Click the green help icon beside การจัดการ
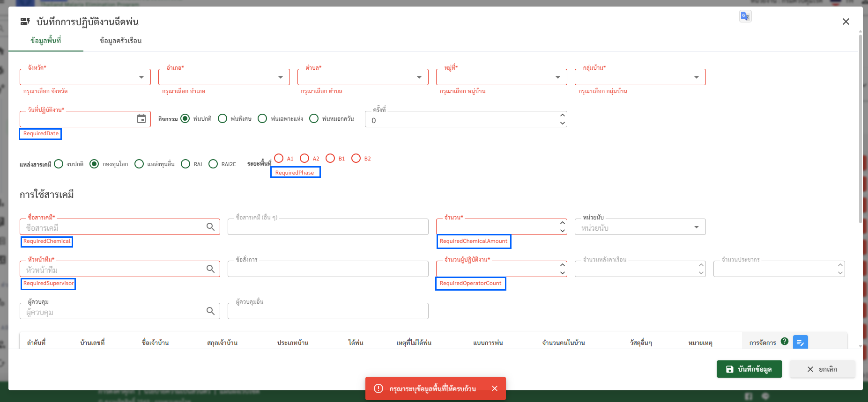The image size is (868, 402). point(785,342)
